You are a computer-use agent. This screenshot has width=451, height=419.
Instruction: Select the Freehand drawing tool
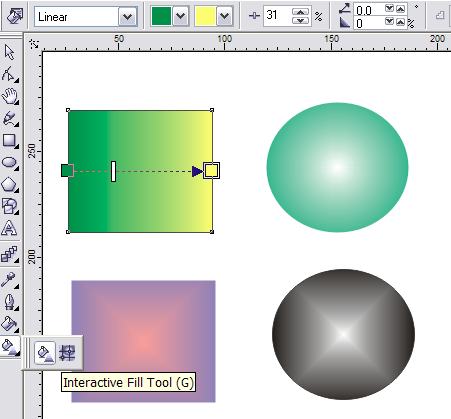[x=9, y=118]
